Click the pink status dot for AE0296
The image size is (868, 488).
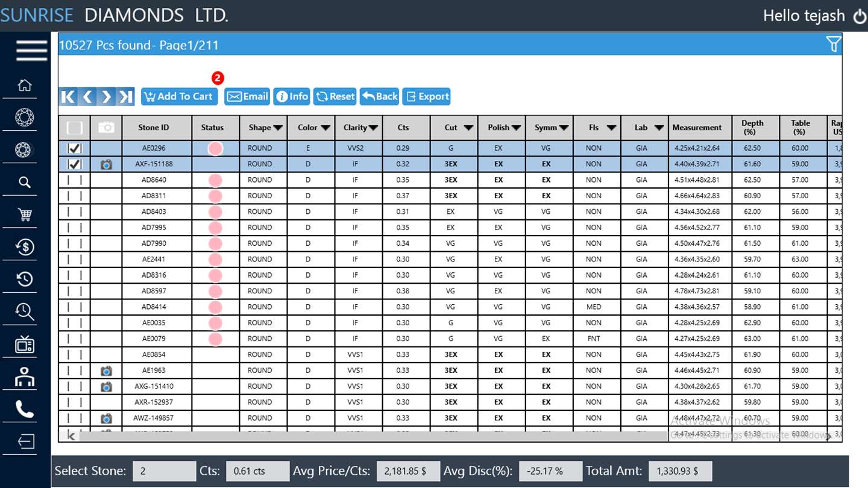tap(215, 148)
